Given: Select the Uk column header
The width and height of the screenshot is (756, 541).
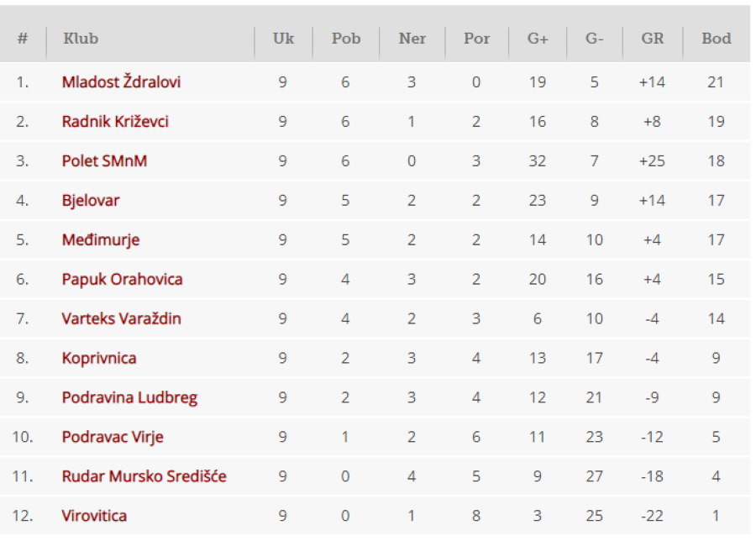Looking at the screenshot, I should [283, 39].
